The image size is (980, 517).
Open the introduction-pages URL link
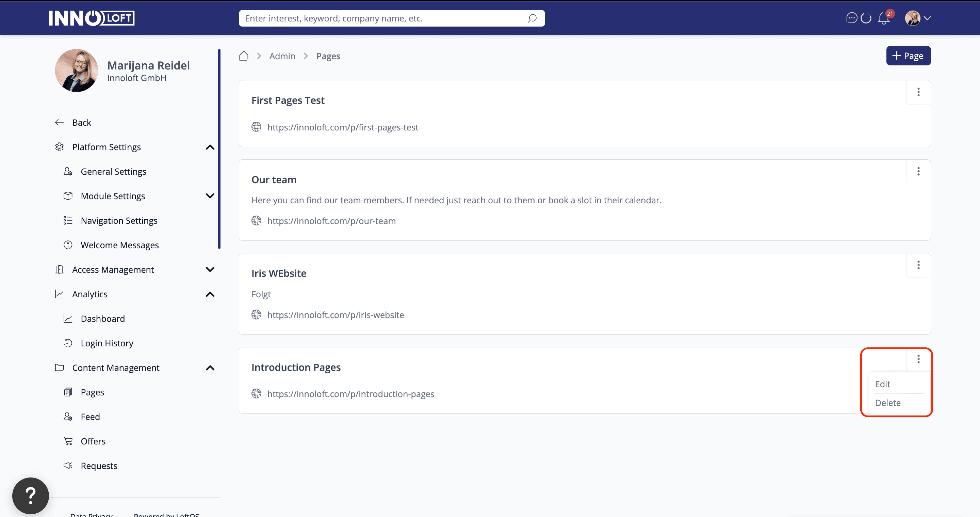pyautogui.click(x=350, y=394)
